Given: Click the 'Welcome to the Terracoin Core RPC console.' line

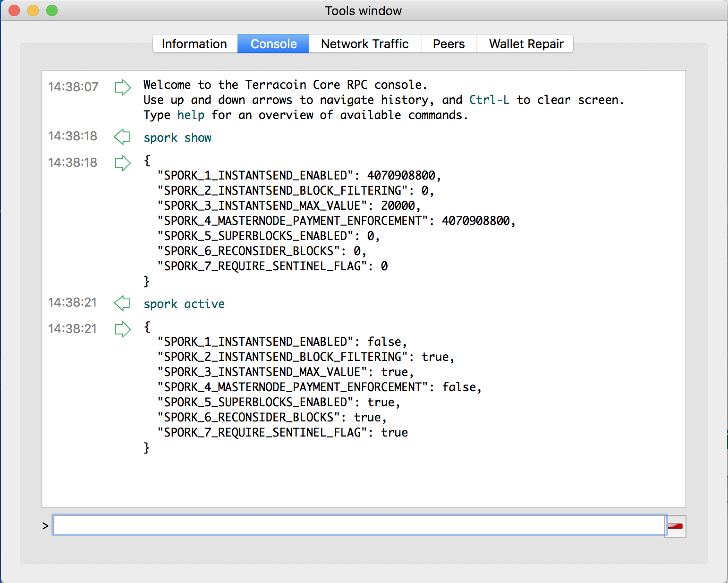Looking at the screenshot, I should tap(285, 85).
